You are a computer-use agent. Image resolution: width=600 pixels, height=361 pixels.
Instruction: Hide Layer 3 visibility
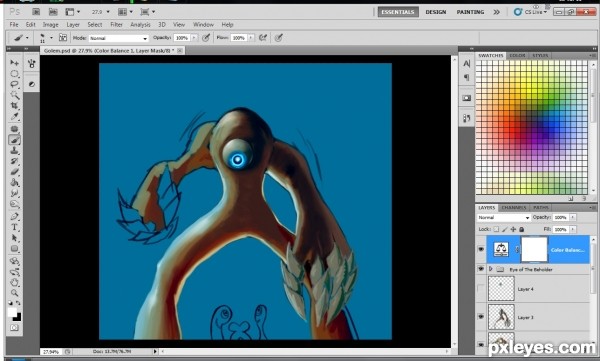point(481,317)
